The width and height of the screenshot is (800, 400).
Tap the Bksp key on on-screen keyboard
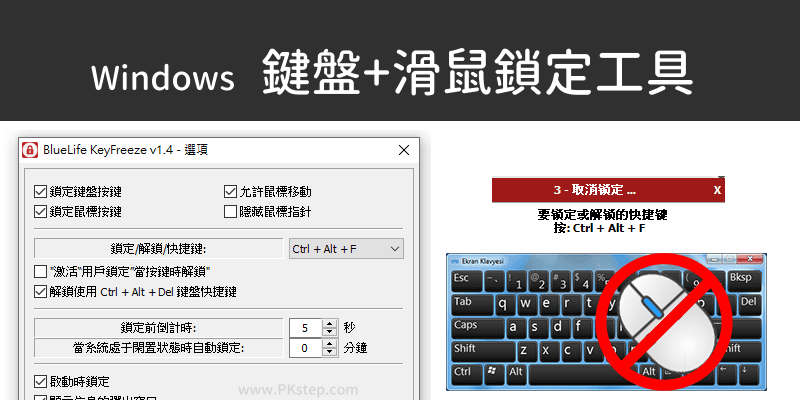tap(744, 281)
